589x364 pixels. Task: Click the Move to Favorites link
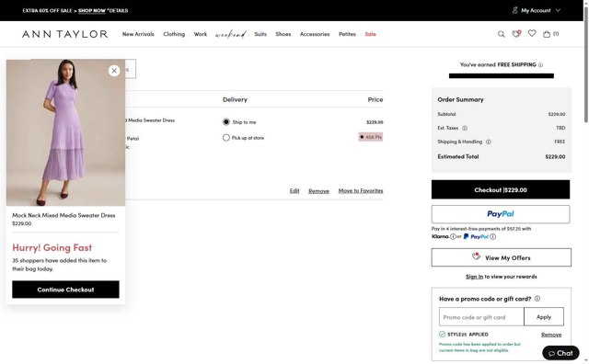(361, 190)
